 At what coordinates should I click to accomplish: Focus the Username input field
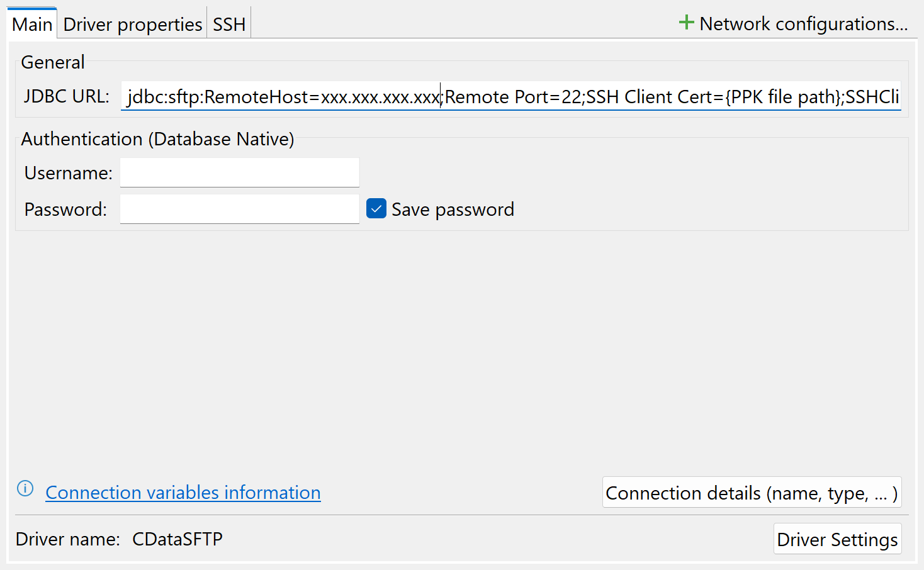[x=240, y=172]
